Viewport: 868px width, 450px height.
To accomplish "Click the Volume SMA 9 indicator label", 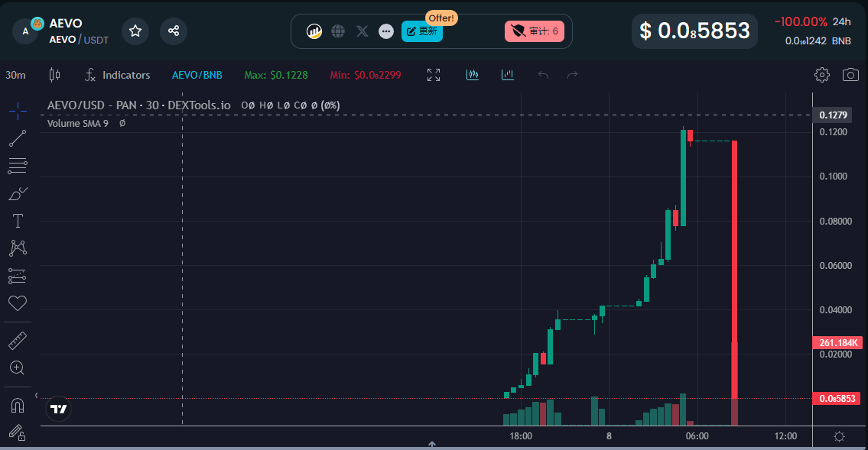I will pyautogui.click(x=77, y=123).
